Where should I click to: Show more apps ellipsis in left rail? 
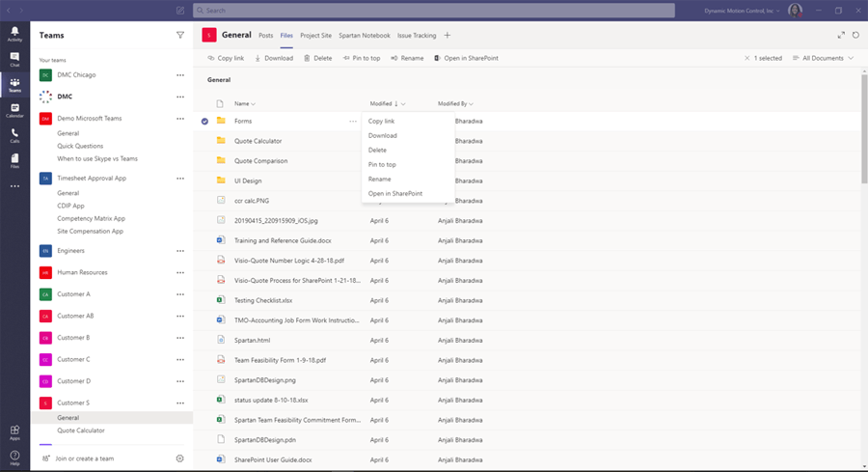14,186
